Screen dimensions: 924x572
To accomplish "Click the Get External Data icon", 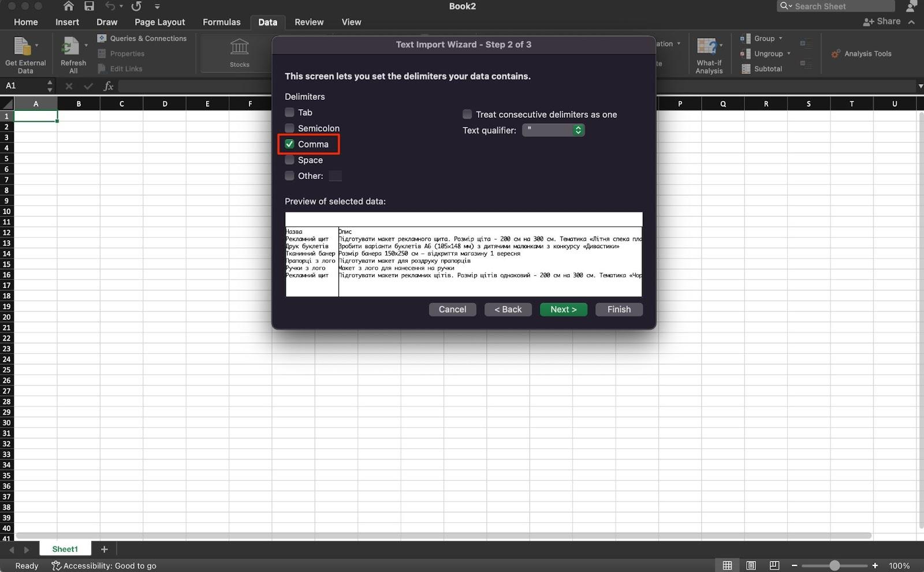I will [x=23, y=47].
